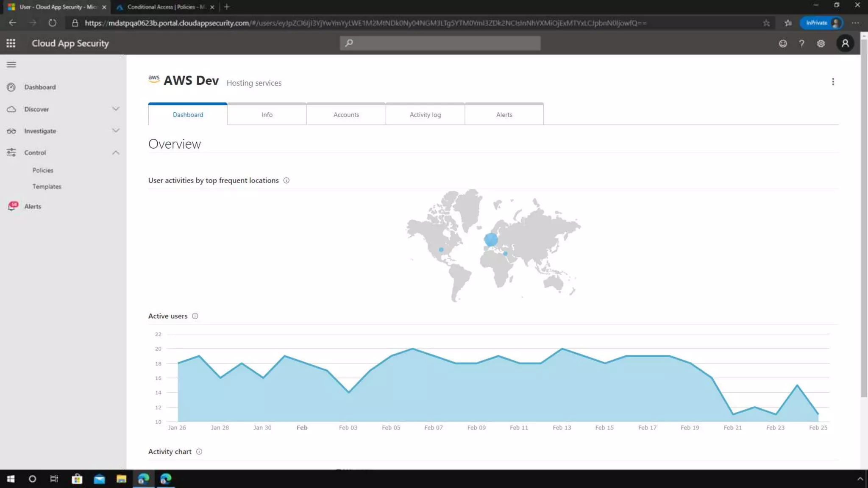The image size is (868, 488).
Task: Open File Explorer from taskbar
Action: [121, 479]
